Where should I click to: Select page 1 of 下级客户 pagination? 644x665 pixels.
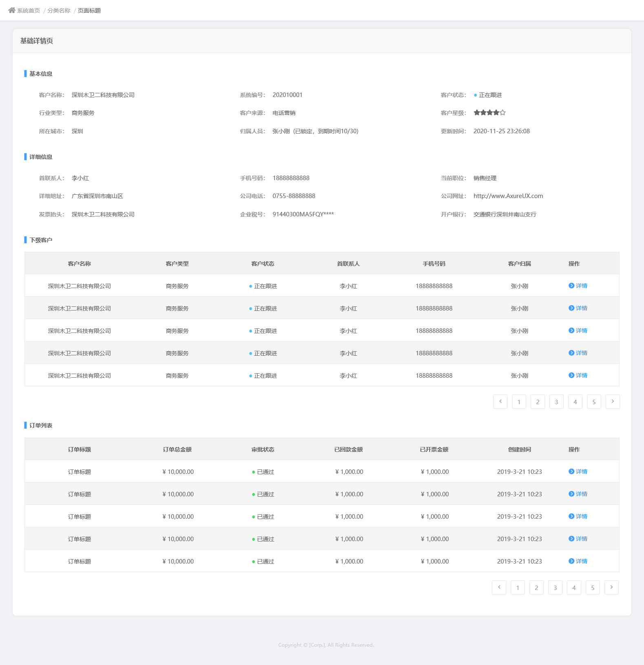point(519,401)
